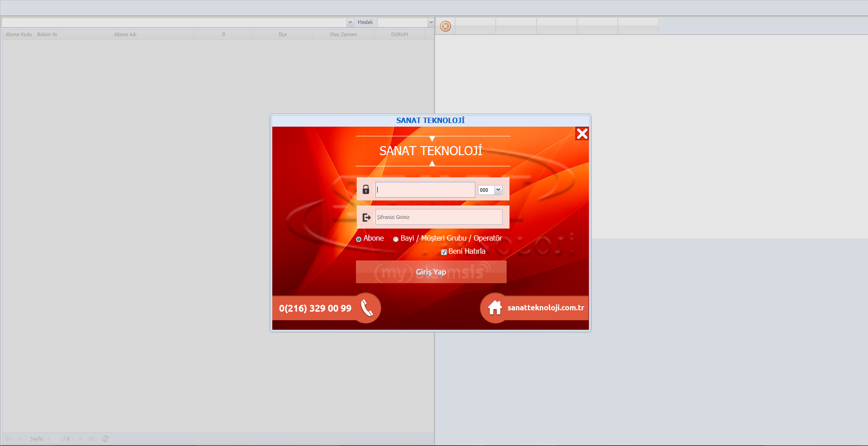The height and width of the screenshot is (446, 868).
Task: Click the Giriş Yap login button
Action: 431,272
